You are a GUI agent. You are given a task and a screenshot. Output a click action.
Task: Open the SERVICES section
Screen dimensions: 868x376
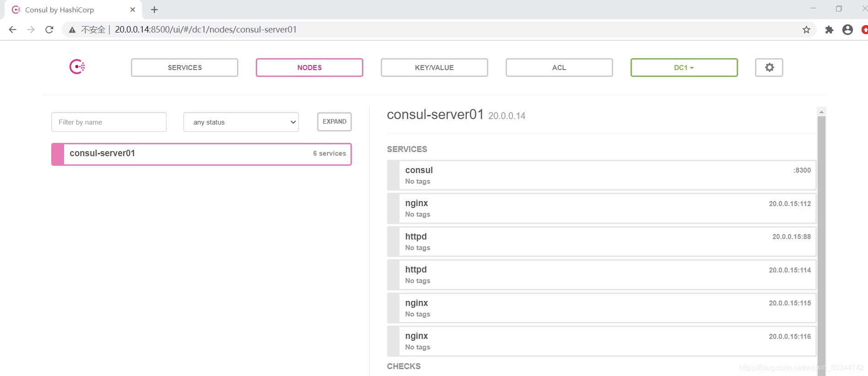(x=184, y=67)
